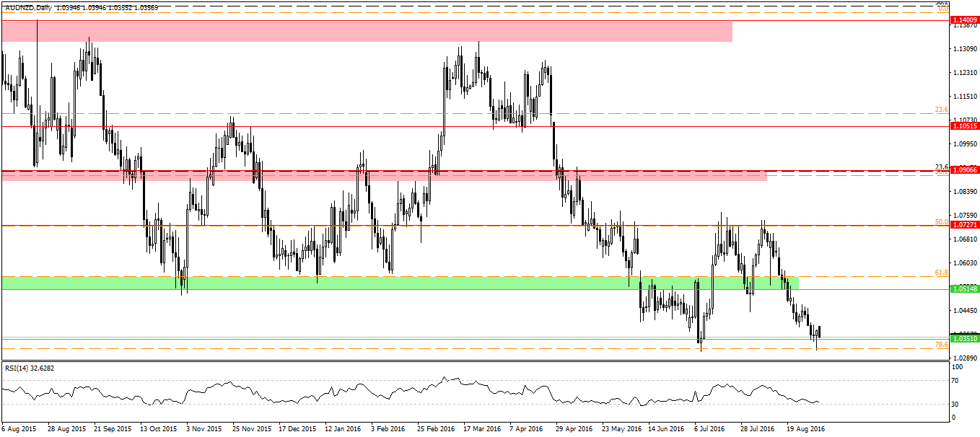Click the 1.09066 resistance price label
The image size is (980, 437).
tap(964, 172)
